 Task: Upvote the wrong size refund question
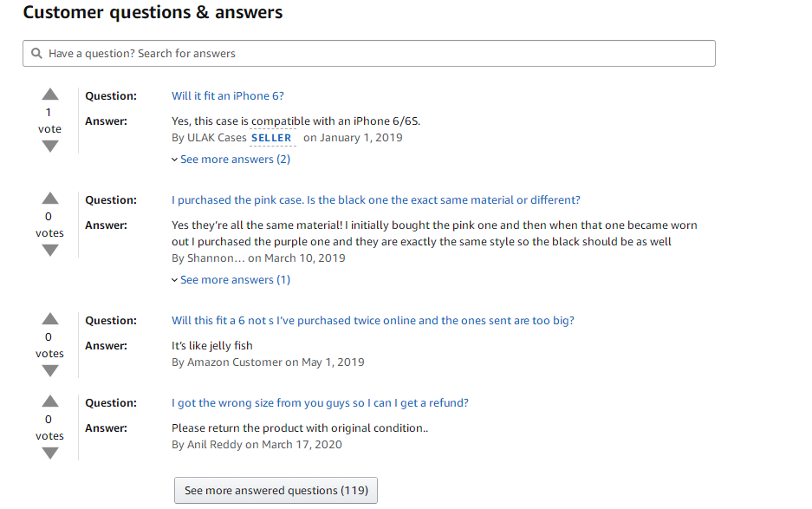pos(50,401)
